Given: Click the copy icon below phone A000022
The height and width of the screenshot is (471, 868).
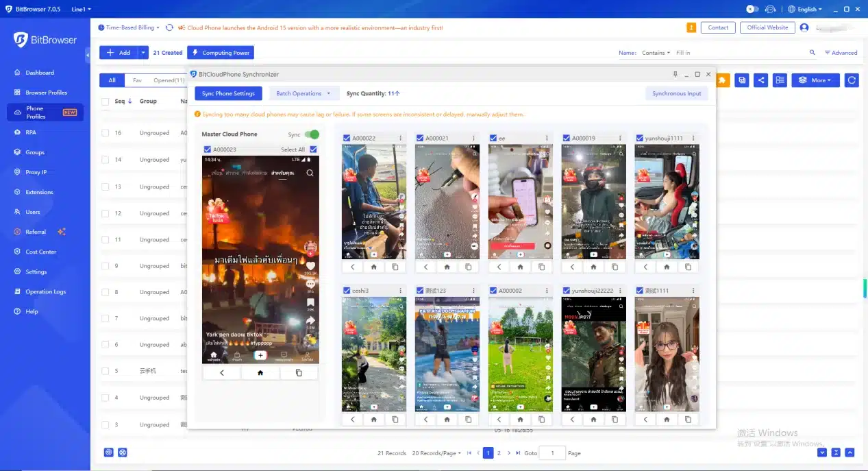Looking at the screenshot, I should pos(395,267).
